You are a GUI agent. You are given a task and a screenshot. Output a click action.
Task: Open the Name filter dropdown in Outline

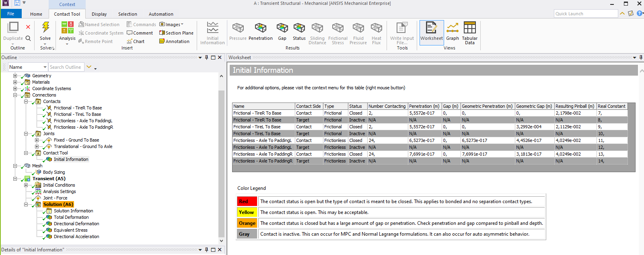pyautogui.click(x=45, y=67)
